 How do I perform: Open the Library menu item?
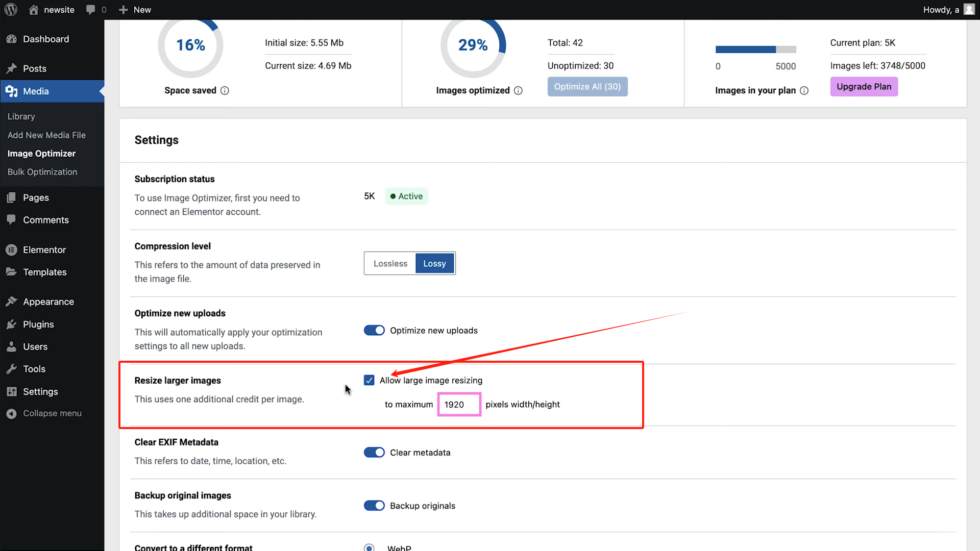[x=21, y=116]
